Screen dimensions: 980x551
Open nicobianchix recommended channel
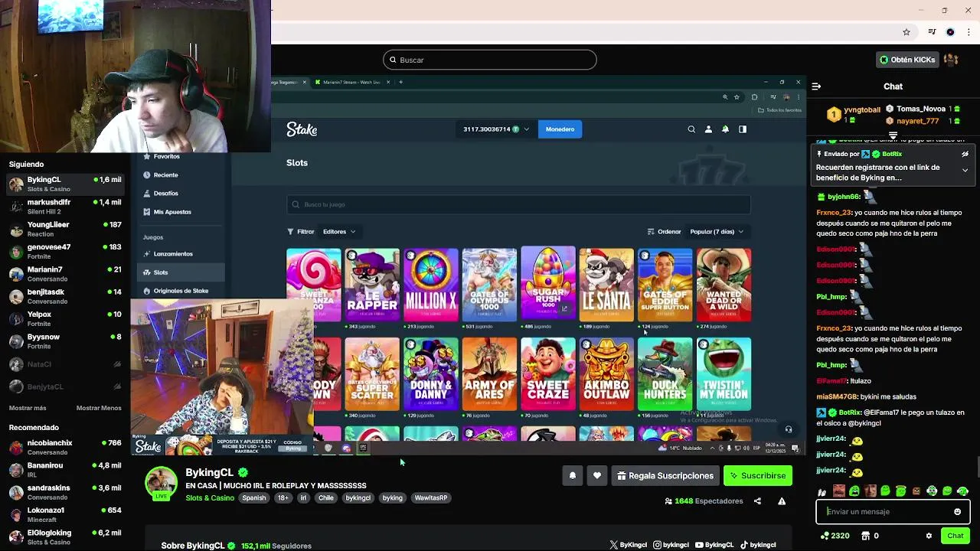(65, 447)
